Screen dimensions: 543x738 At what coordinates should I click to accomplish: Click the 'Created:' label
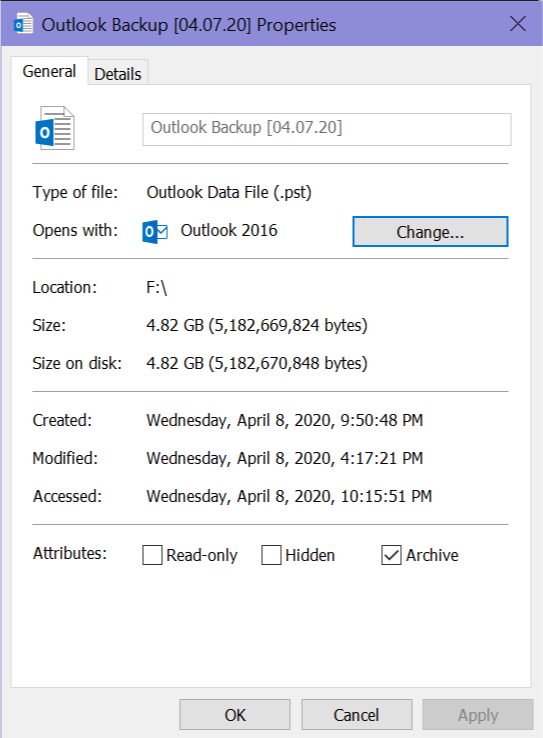pyautogui.click(x=62, y=420)
